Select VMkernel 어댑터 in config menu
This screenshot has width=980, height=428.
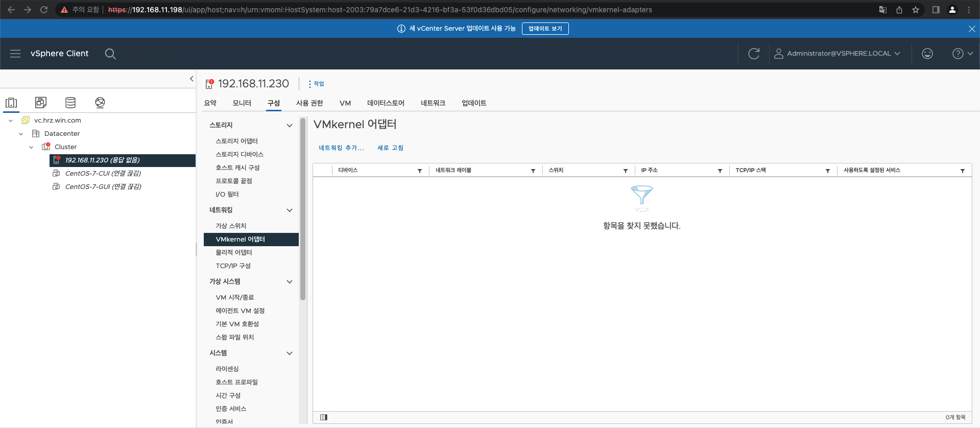pos(251,240)
